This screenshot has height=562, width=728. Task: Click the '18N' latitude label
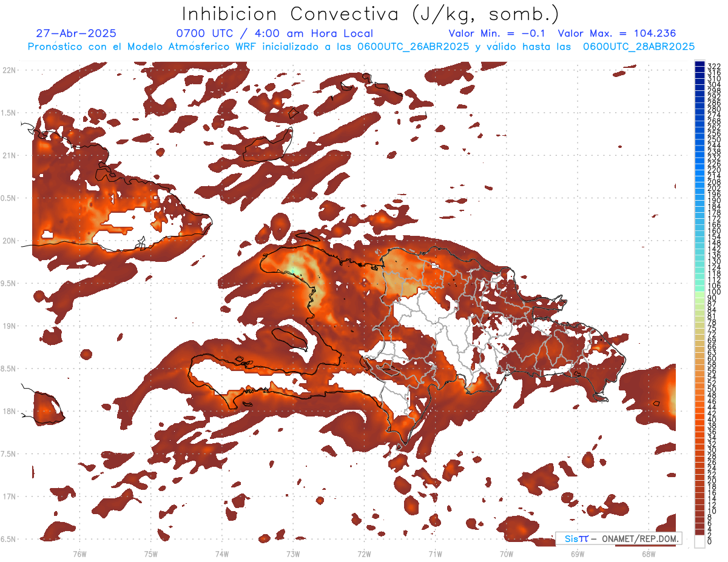click(9, 412)
